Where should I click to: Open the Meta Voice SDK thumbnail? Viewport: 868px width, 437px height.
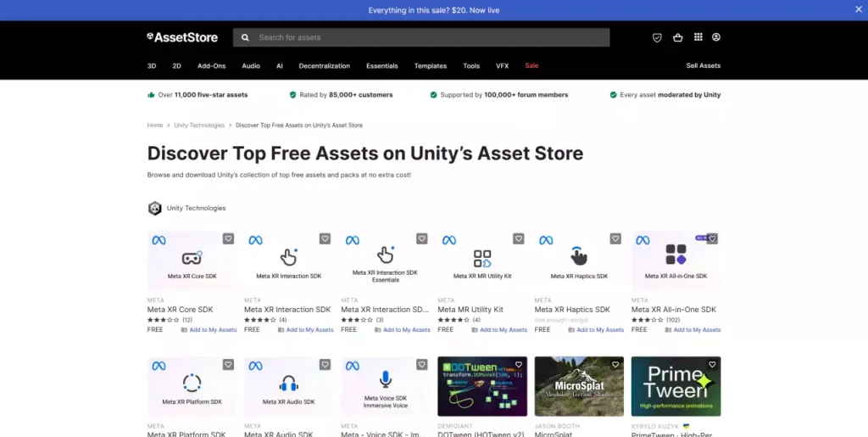[386, 387]
